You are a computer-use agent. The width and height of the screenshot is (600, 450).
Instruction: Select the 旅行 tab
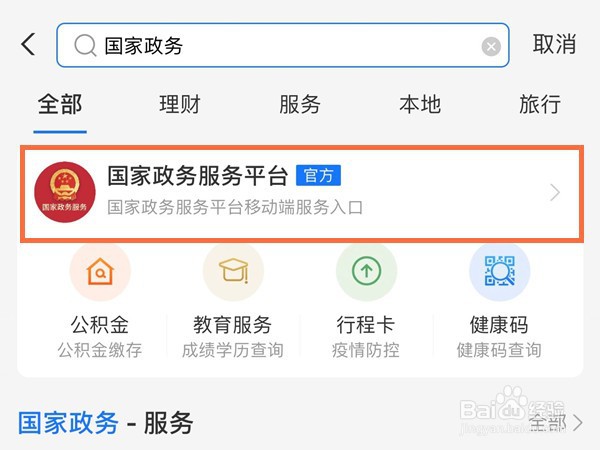tap(540, 104)
